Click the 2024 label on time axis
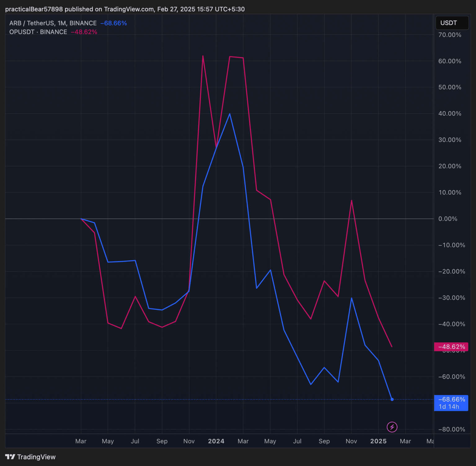 pos(216,441)
